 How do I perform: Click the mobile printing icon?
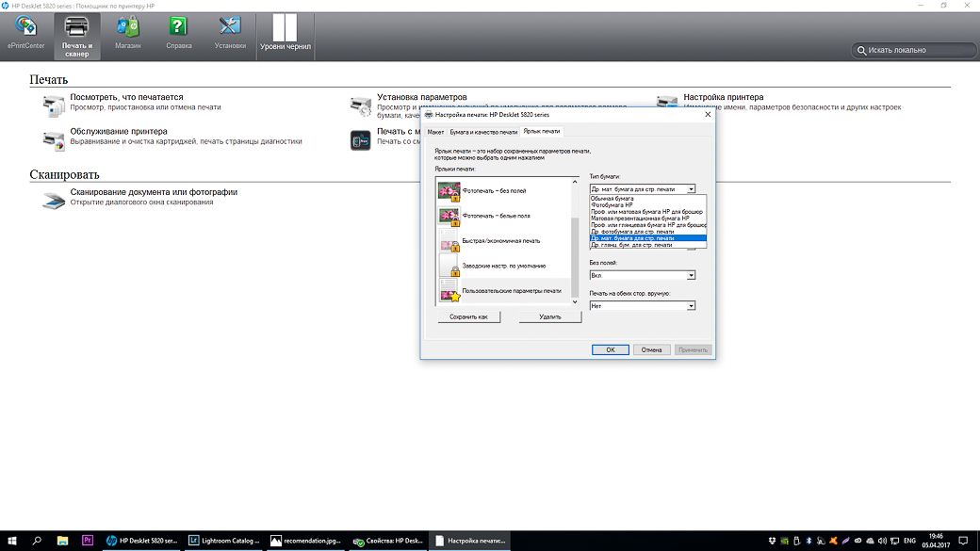pyautogui.click(x=361, y=140)
